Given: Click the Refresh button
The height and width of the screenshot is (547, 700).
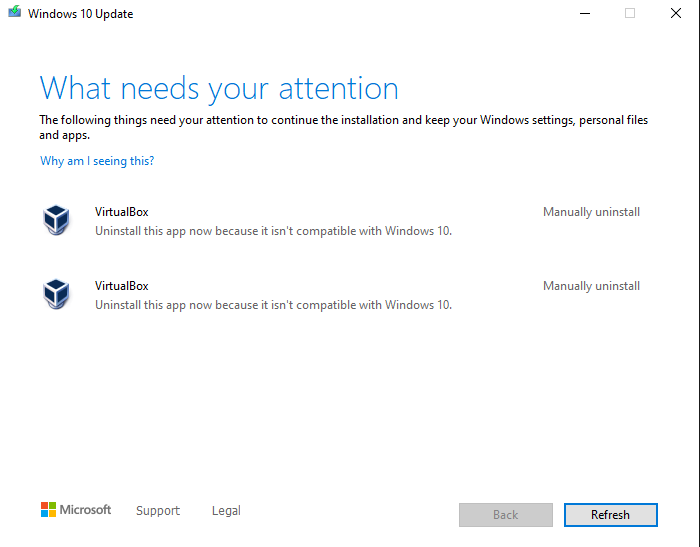Looking at the screenshot, I should pyautogui.click(x=610, y=515).
